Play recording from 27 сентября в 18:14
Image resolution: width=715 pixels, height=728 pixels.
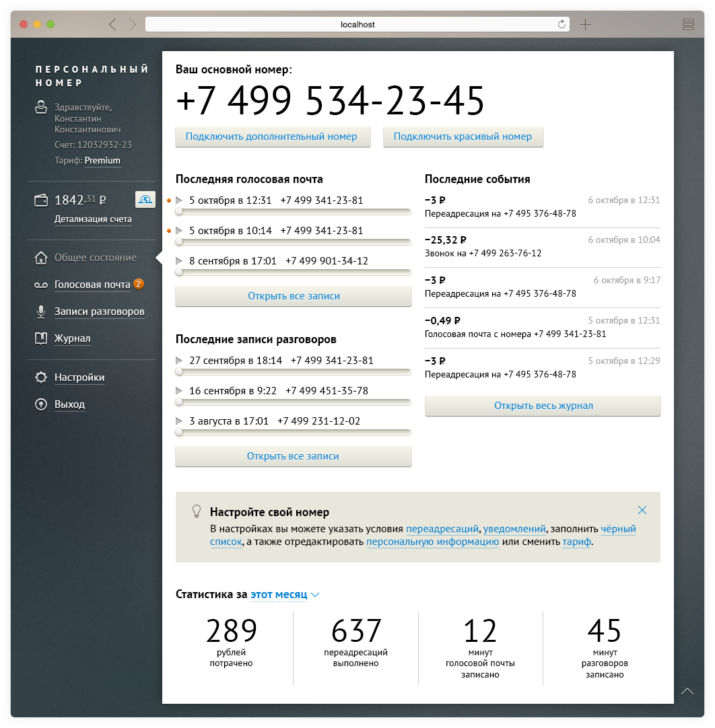[179, 360]
